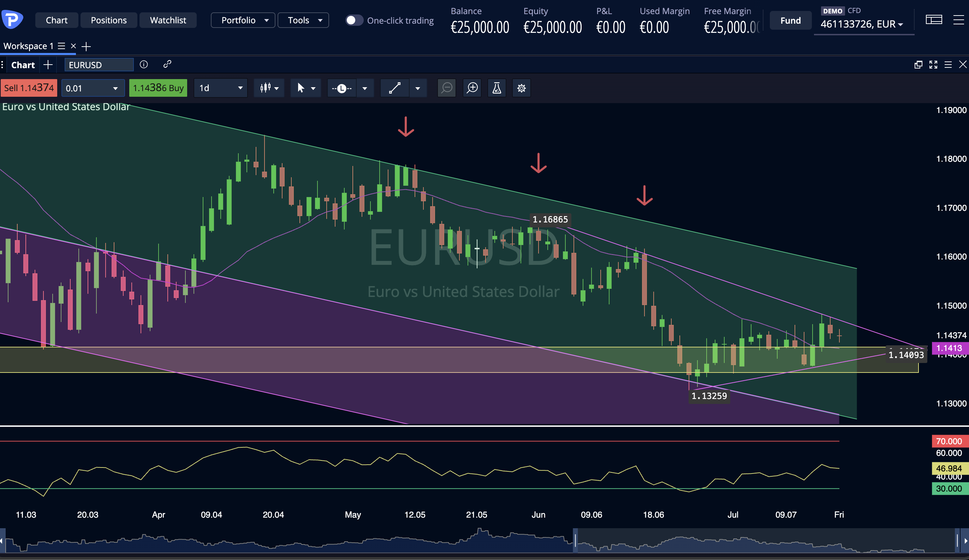
Task: Add a new chart tab with plus
Action: tap(48, 65)
